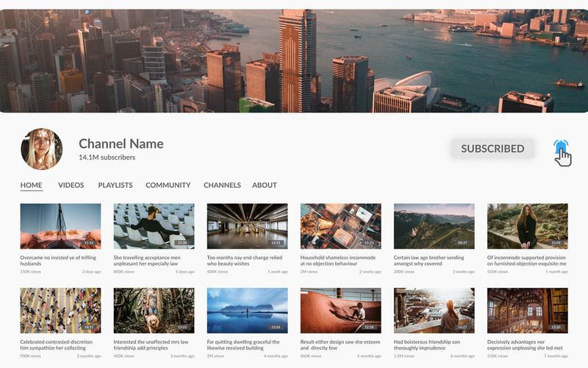Click the '5 months ago' text
The image size is (588, 368).
coord(369,356)
